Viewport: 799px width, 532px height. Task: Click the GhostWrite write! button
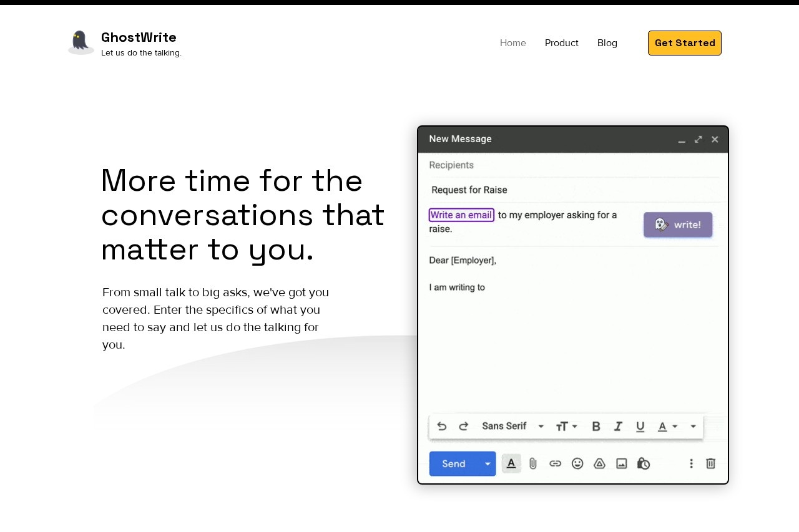coord(678,225)
